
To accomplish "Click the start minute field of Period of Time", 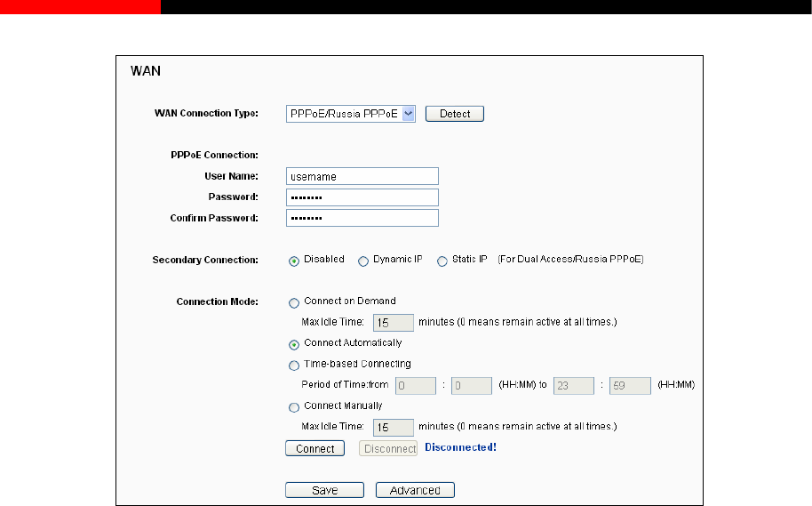I will click(x=472, y=386).
